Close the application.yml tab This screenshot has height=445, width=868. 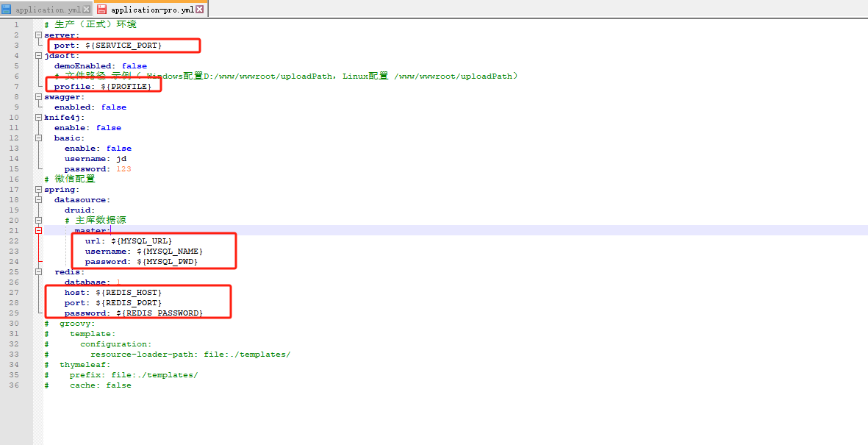[87, 10]
